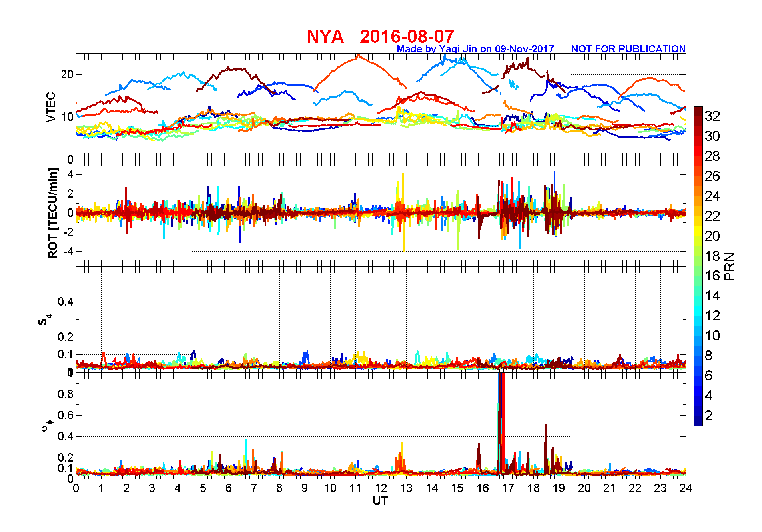Click the PRN colorbar tick label 2
The width and height of the screenshot is (762, 532).
pos(708,416)
